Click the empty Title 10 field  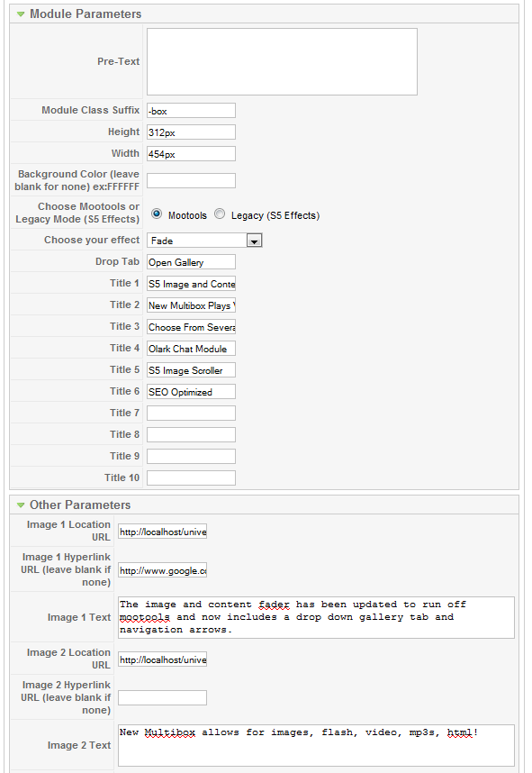point(191,477)
